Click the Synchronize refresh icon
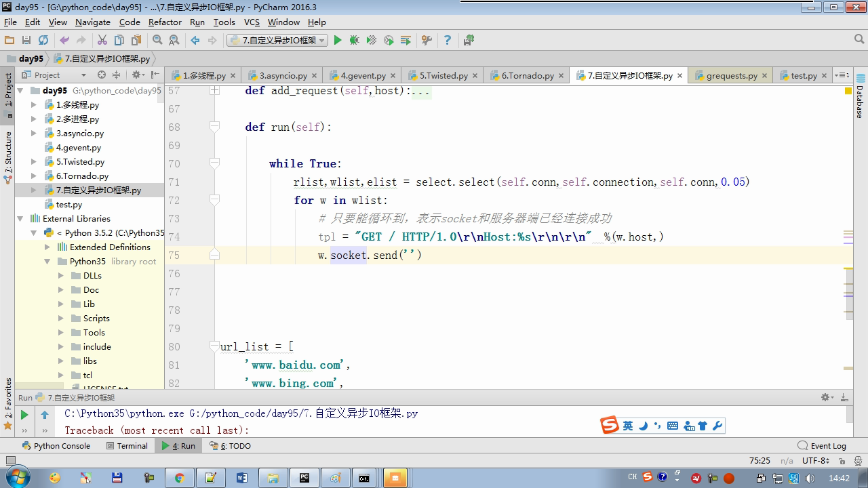 pyautogui.click(x=43, y=41)
